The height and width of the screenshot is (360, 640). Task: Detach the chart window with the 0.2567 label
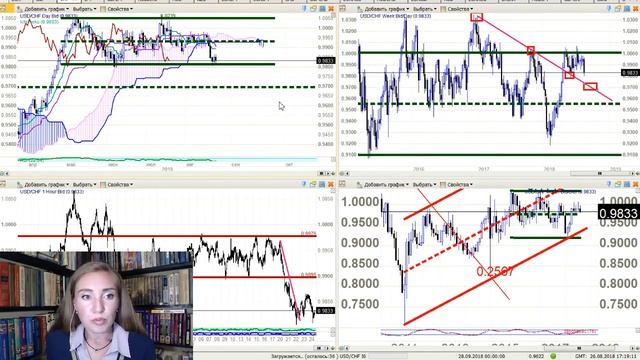(x=618, y=184)
